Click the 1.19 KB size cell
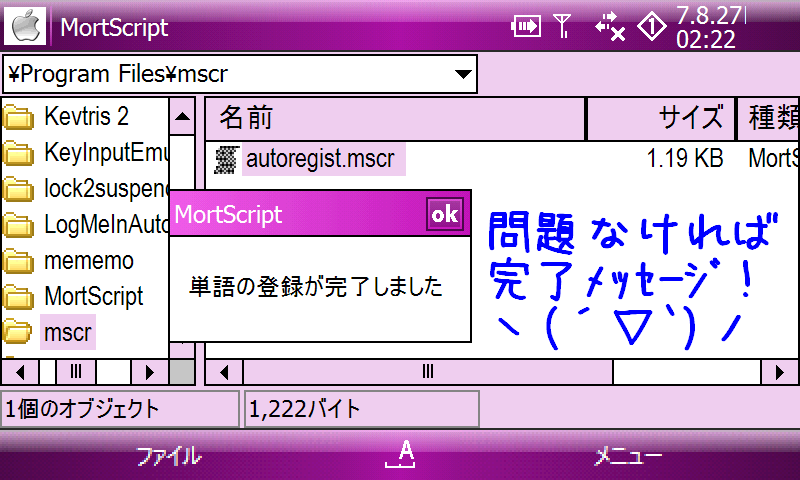The width and height of the screenshot is (800, 480). click(685, 159)
